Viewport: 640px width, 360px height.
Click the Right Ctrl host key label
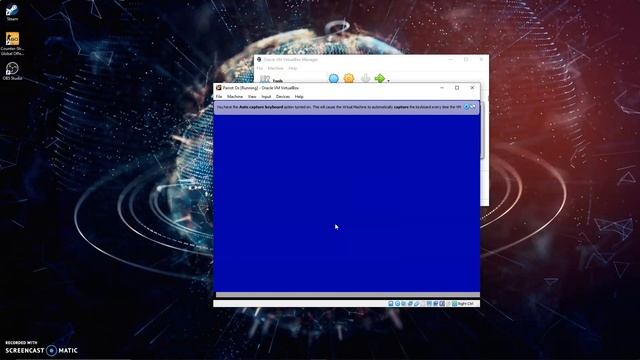[466, 304]
